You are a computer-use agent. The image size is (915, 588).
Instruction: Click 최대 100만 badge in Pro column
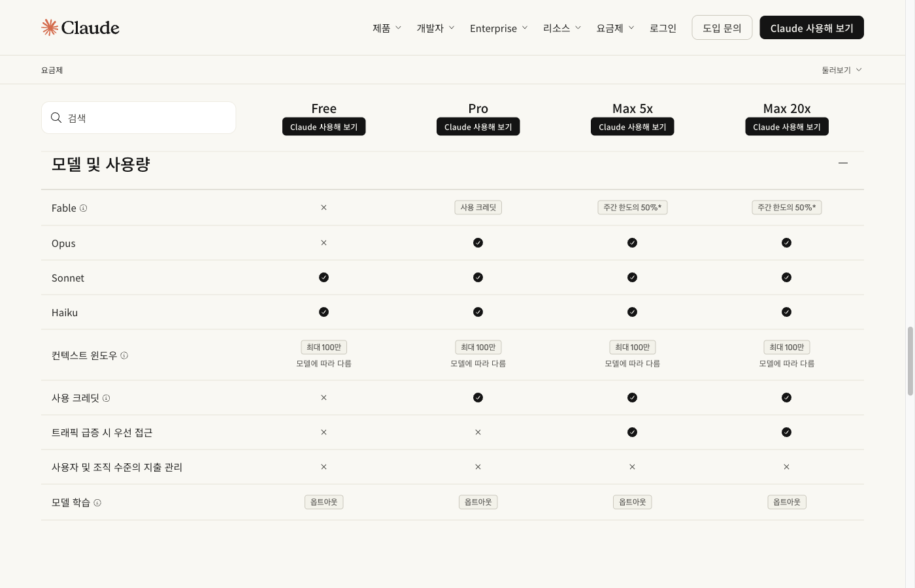pos(478,348)
